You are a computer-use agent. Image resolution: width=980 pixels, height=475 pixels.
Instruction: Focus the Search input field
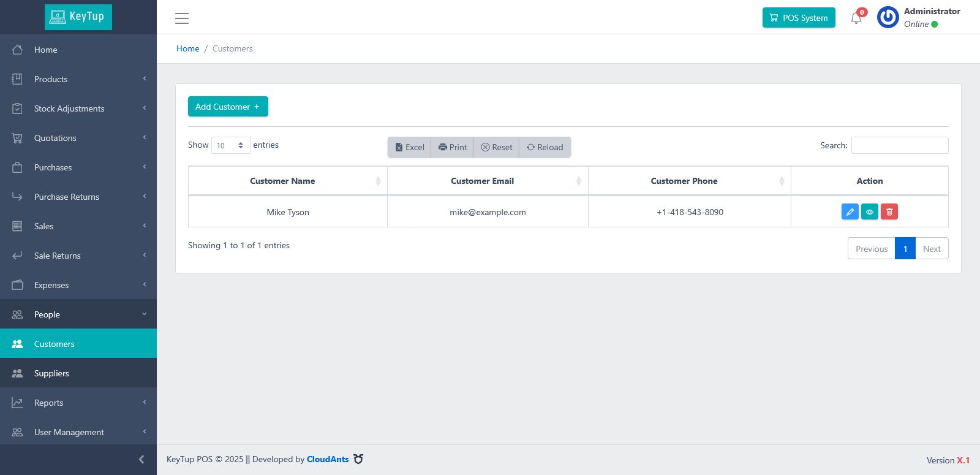point(900,145)
